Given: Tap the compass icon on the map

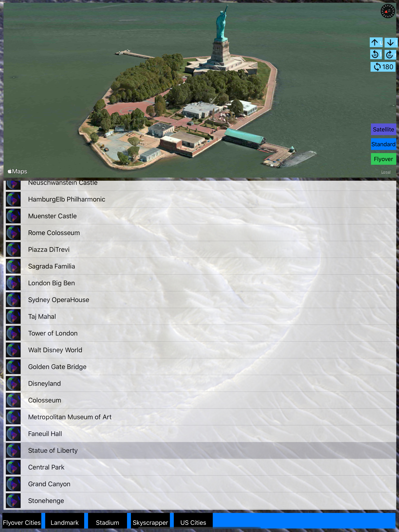Looking at the screenshot, I should pyautogui.click(x=388, y=11).
